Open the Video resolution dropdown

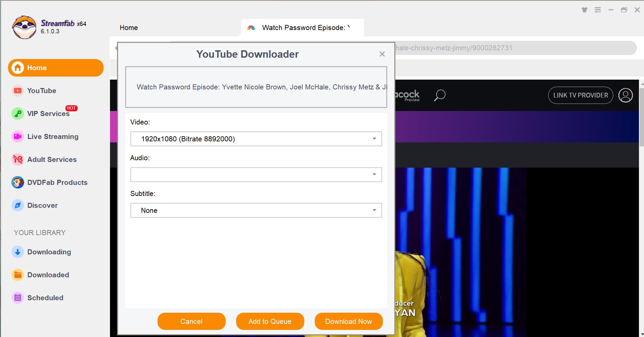coord(256,139)
